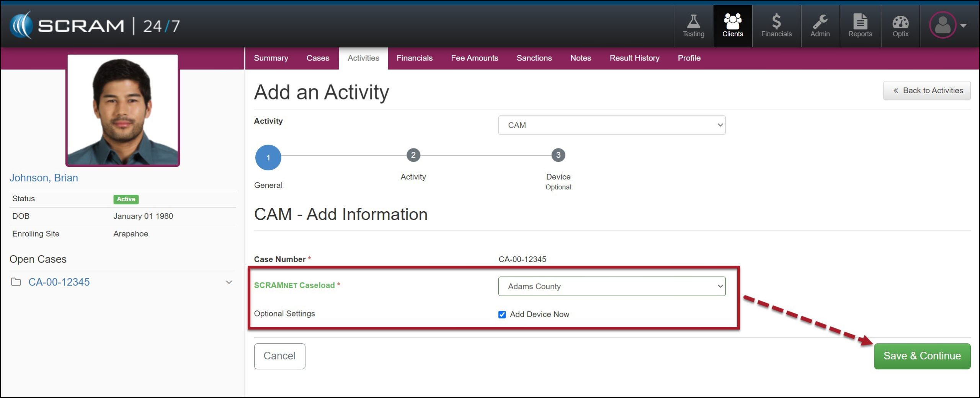
Task: Click the SCRAM 24/7 logo
Action: 95,26
